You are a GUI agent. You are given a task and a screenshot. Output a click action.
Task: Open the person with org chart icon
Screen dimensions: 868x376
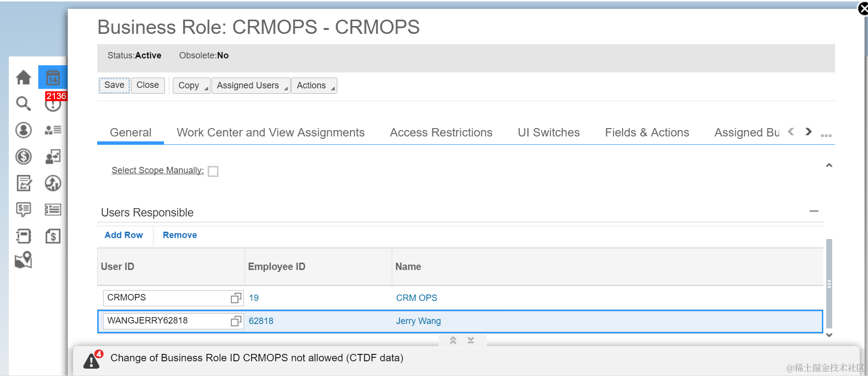pos(53,157)
